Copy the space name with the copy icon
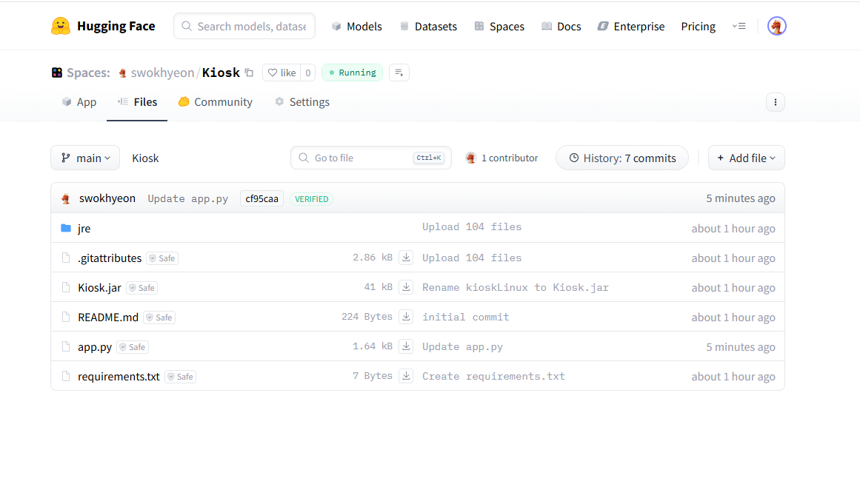Viewport: 860px width, 504px height. [x=249, y=73]
